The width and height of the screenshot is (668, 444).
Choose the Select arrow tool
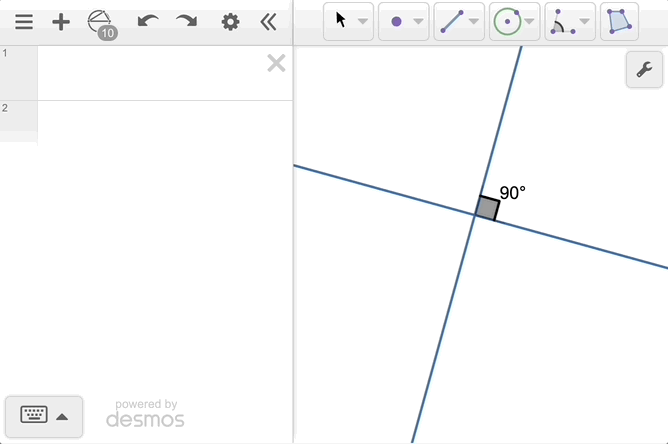click(x=341, y=21)
